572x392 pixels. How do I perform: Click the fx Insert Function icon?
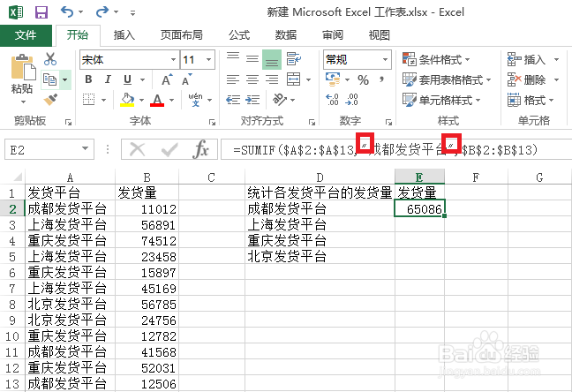[201, 149]
